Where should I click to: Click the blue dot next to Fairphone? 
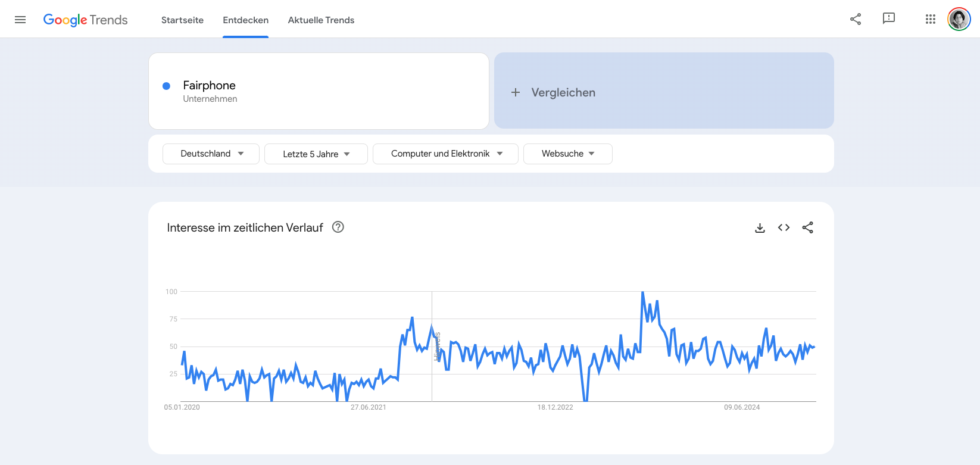[x=167, y=86]
